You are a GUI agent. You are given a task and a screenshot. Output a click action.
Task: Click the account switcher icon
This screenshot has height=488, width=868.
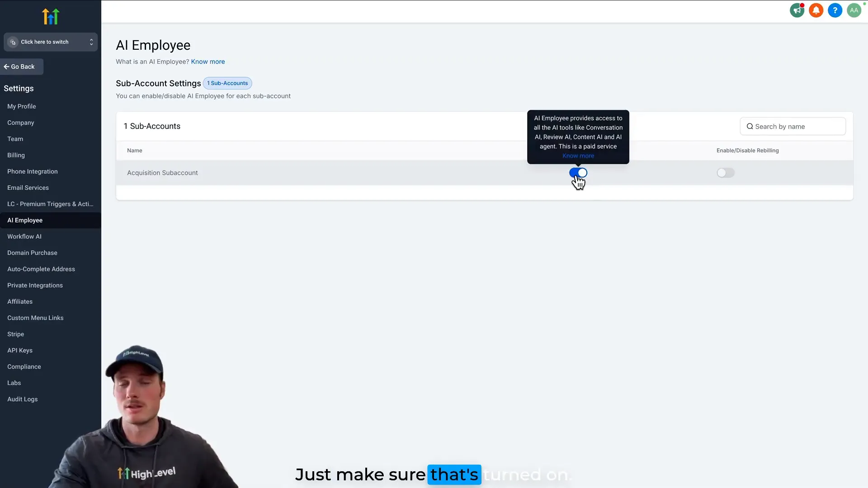(x=13, y=42)
